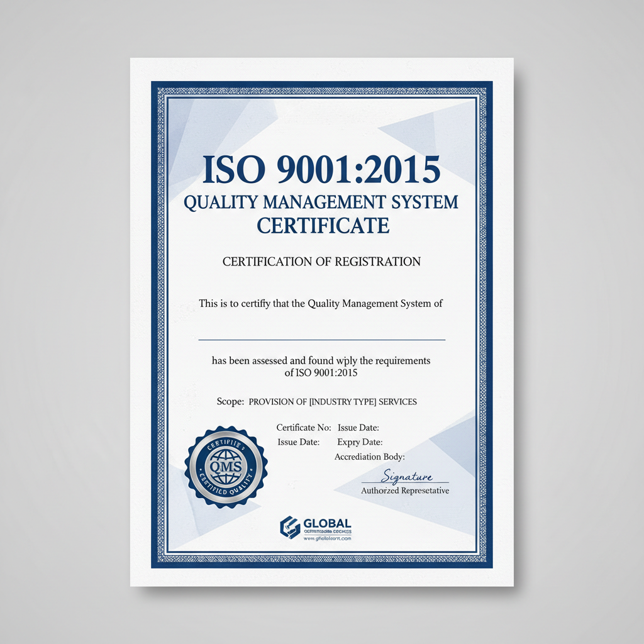
Task: Toggle the Certificate No field label
Action: point(303,427)
